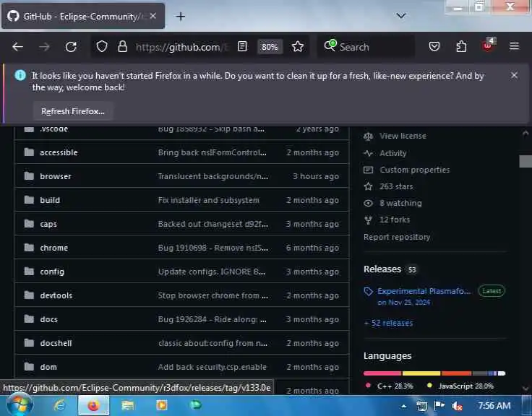Show the + 52 releases link
Screen dimensions: 532x416
coord(388,323)
